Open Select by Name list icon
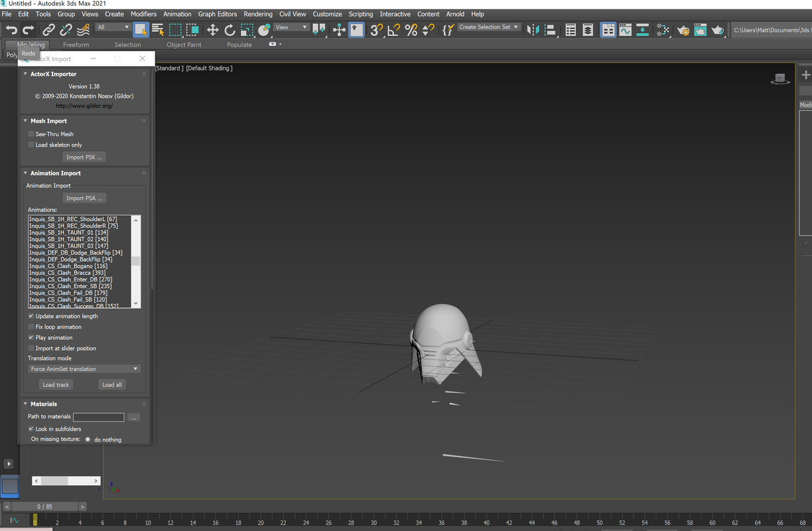This screenshot has width=812, height=531. click(158, 30)
